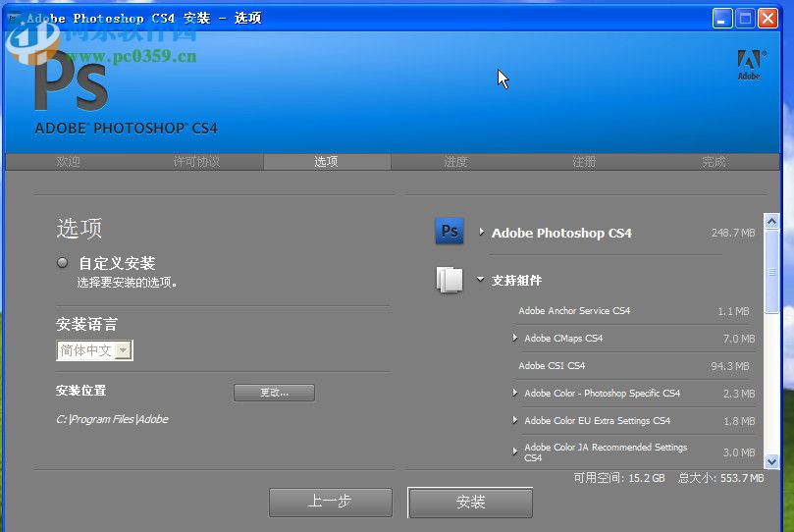Click the 总大小: 553.7 MB text
Image resolution: width=794 pixels, height=532 pixels.
(721, 478)
